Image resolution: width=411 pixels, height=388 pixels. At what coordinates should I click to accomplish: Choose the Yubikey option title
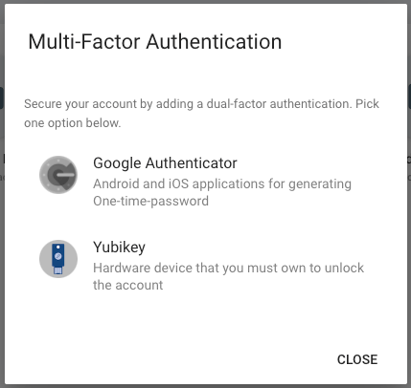tap(119, 247)
